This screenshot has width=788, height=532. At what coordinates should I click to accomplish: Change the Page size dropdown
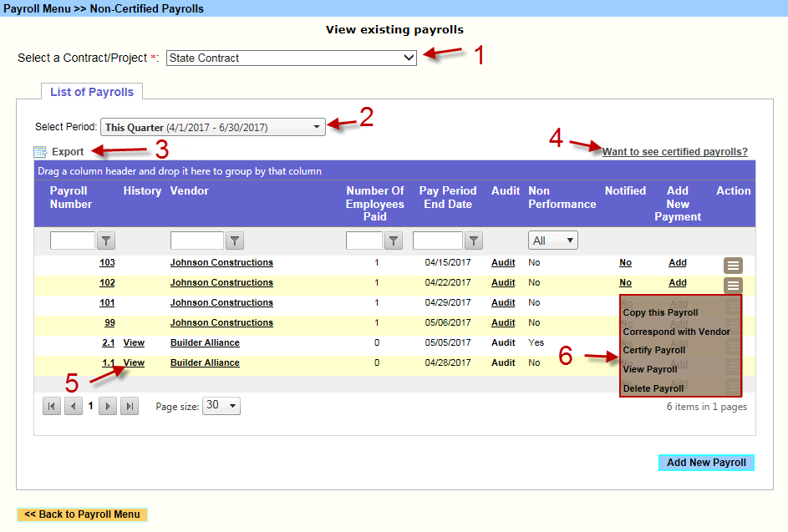(x=221, y=406)
